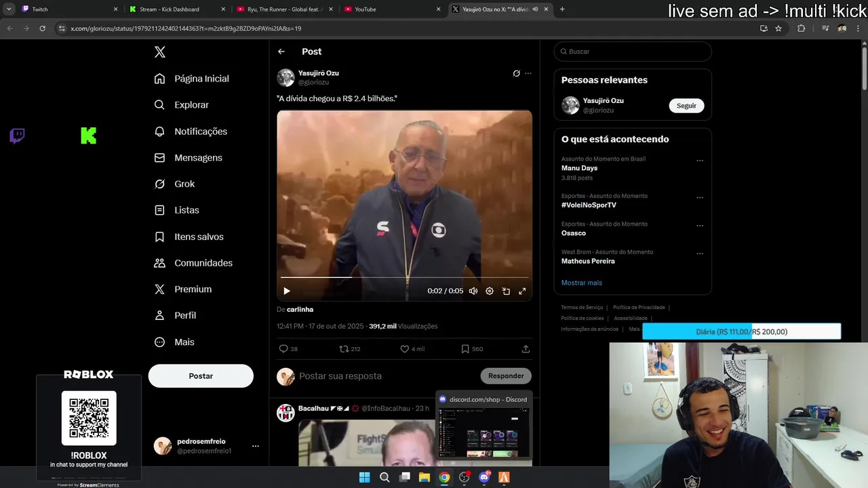
Task: Enter fullscreen on the video
Action: [x=522, y=291]
